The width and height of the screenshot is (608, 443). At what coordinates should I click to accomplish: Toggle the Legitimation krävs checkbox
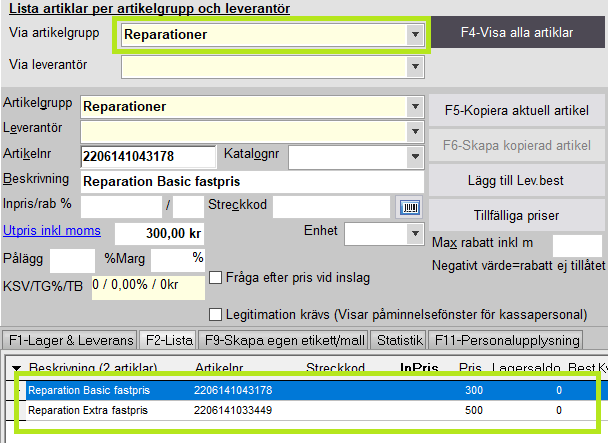click(x=214, y=314)
